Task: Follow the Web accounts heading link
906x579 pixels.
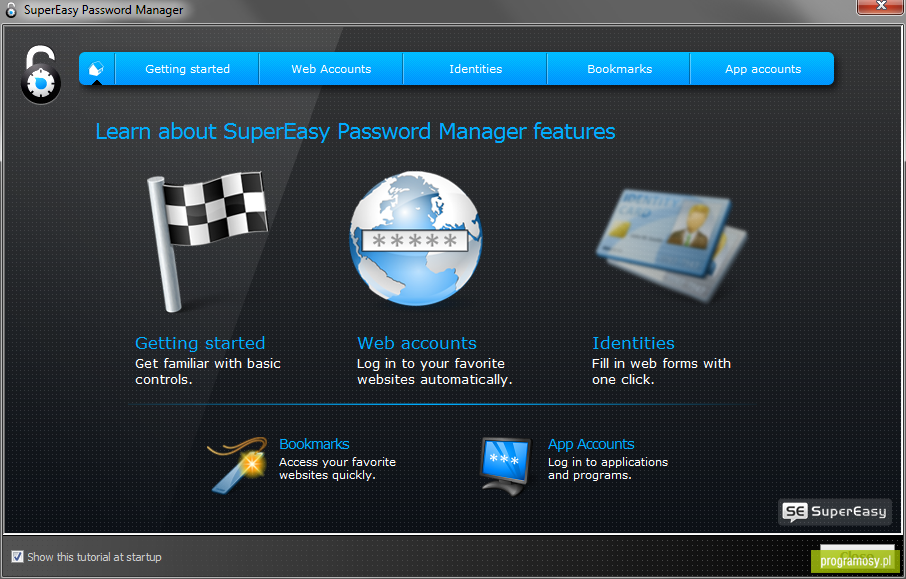Action: 417,343
